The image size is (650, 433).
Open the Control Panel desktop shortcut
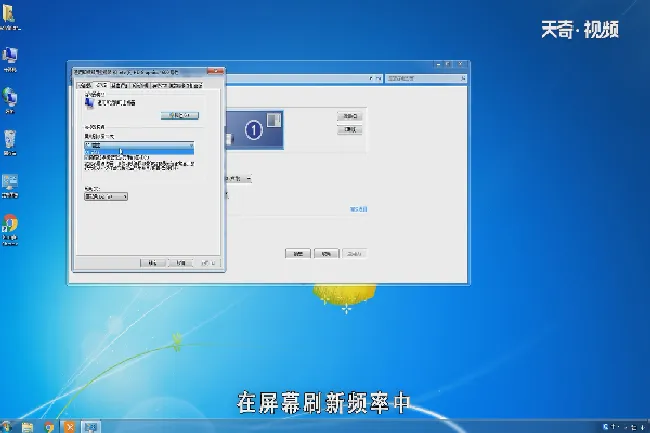click(10, 186)
